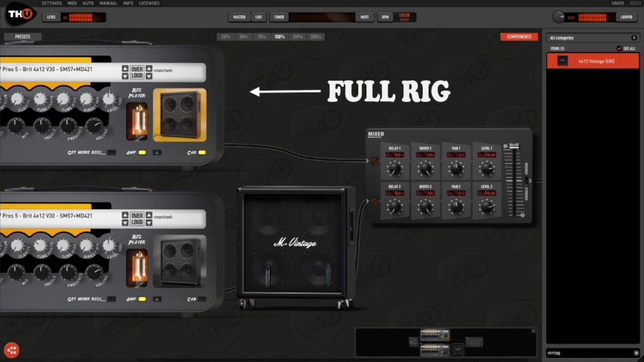Step to previous matched cab, top rig
The height and width of the screenshot is (362, 644).
[149, 68]
